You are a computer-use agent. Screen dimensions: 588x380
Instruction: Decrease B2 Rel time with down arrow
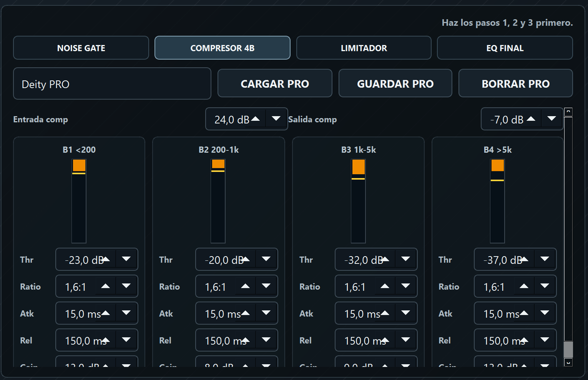[x=266, y=340]
